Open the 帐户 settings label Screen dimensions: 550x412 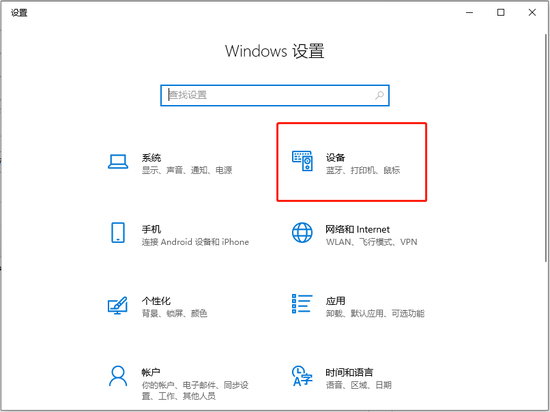click(151, 372)
